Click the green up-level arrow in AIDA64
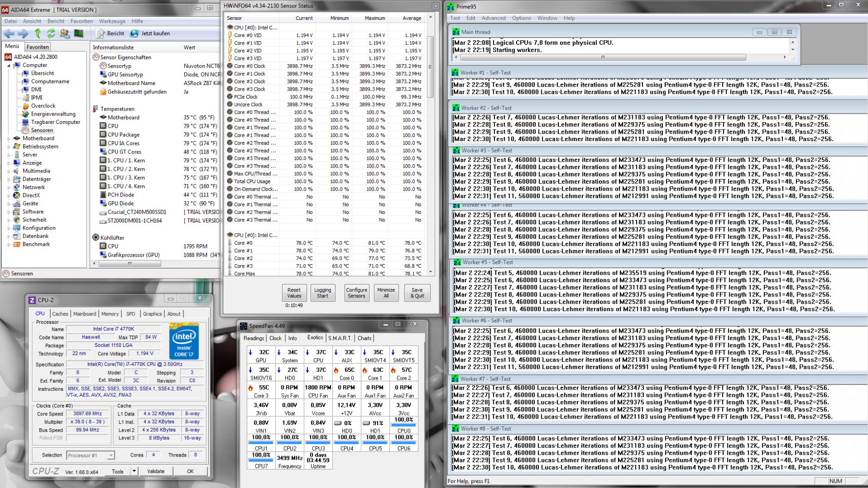868x488 pixels. 37,33
